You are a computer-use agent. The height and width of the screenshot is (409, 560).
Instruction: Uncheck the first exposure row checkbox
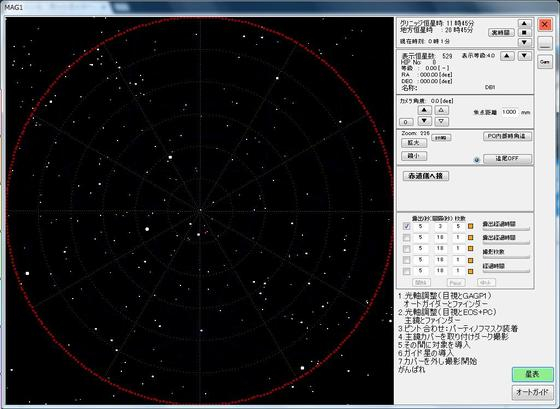coord(406,226)
